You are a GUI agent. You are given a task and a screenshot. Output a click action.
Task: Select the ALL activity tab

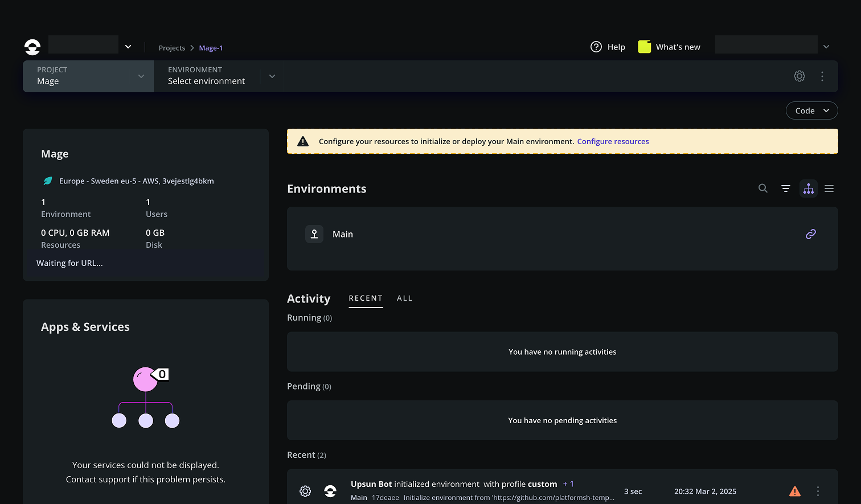pos(405,298)
